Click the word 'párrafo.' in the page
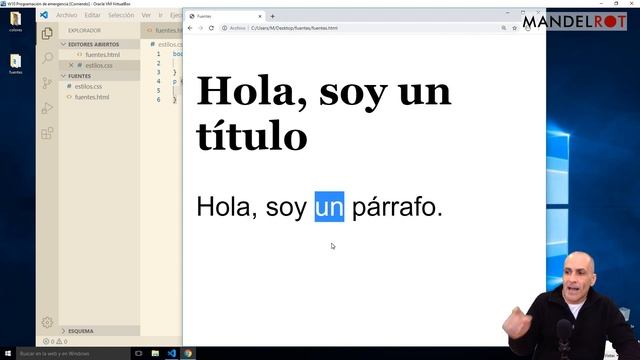Image resolution: width=640 pixels, height=360 pixels. tap(397, 208)
